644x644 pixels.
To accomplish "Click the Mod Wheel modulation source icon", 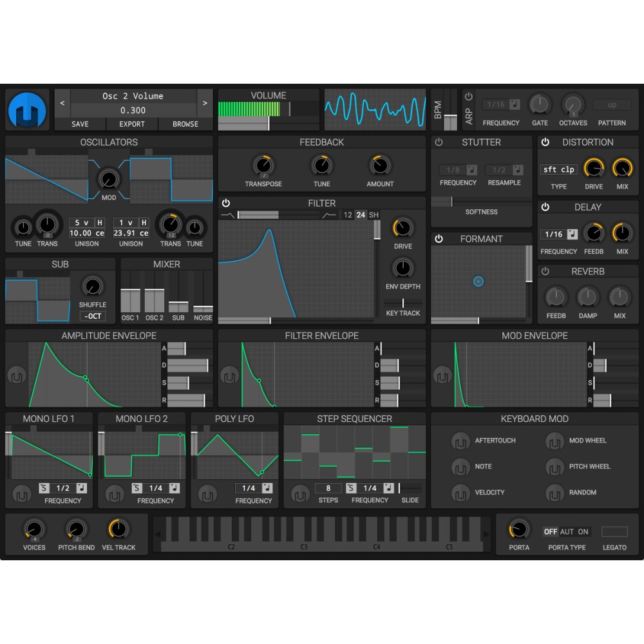I will [x=554, y=441].
